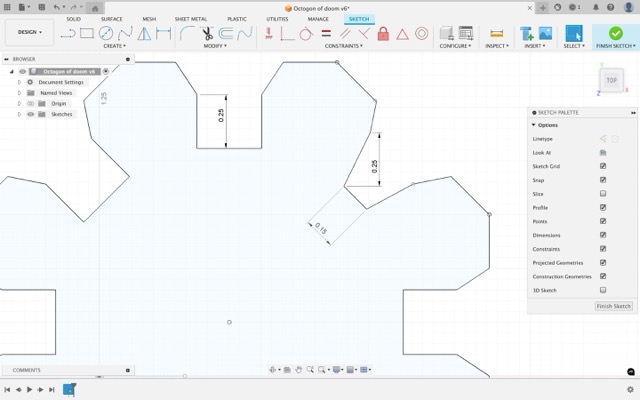Open the CREATE dropdown menu

coord(114,46)
